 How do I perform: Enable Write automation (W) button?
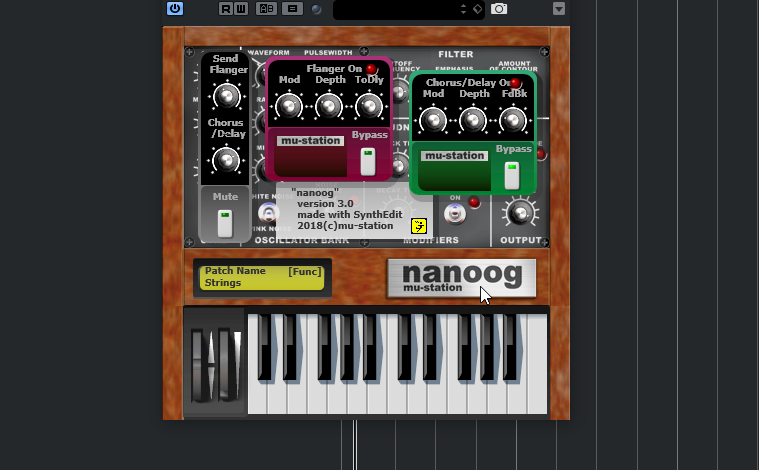pyautogui.click(x=241, y=9)
